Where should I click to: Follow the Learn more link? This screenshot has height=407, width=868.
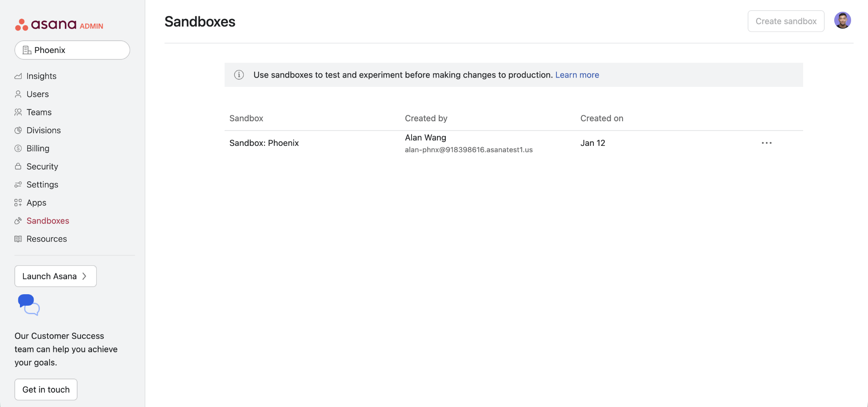(x=577, y=75)
